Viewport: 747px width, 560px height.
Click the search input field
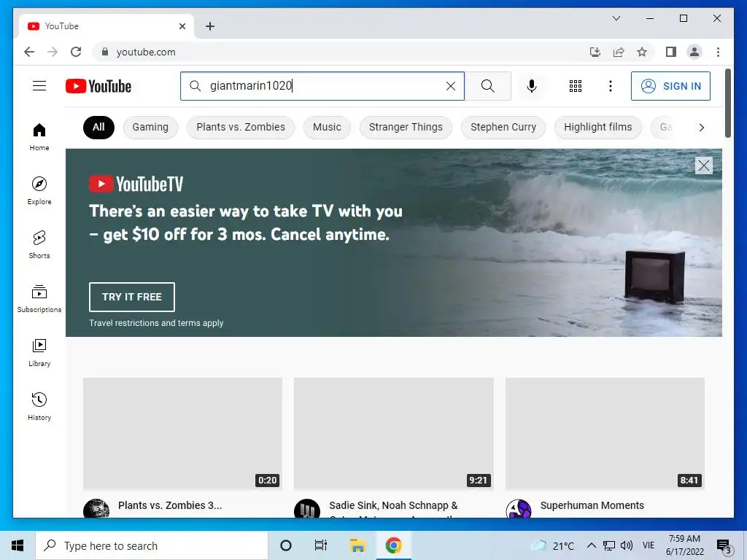click(322, 86)
